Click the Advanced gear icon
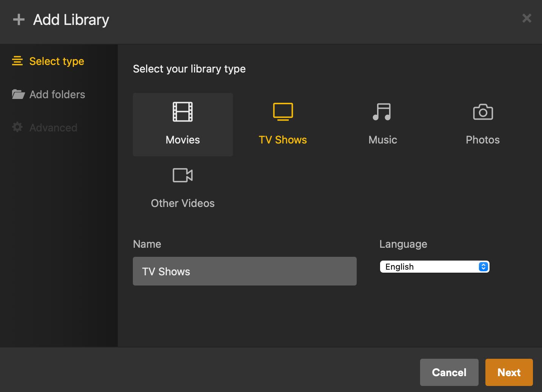The image size is (542, 392). click(17, 127)
